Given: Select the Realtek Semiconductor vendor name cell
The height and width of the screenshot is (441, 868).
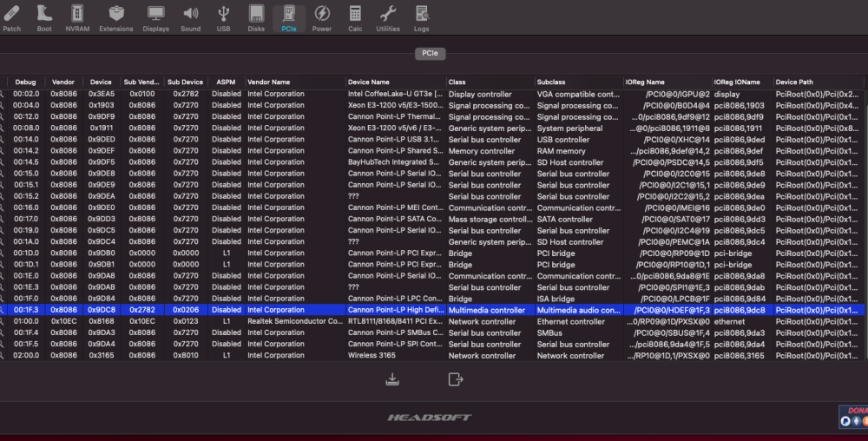Looking at the screenshot, I should click(295, 321).
